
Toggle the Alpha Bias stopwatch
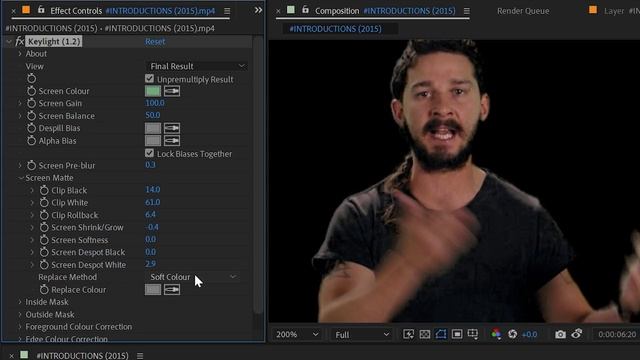tap(31, 141)
